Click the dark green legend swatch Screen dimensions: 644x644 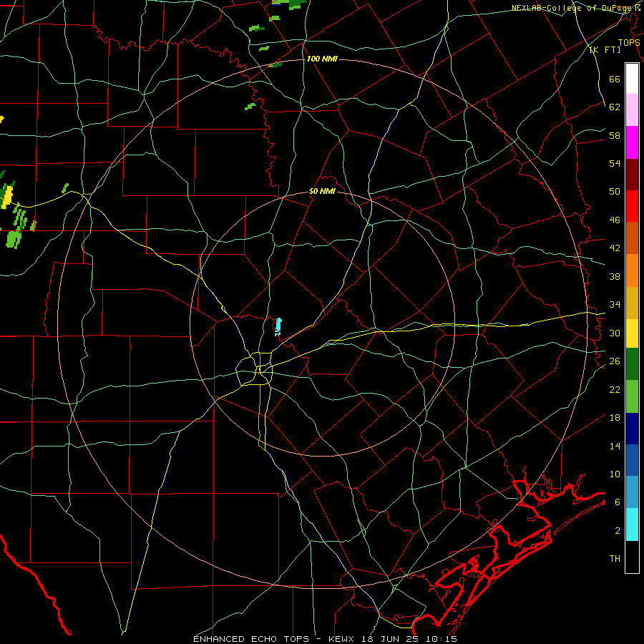coord(632,364)
